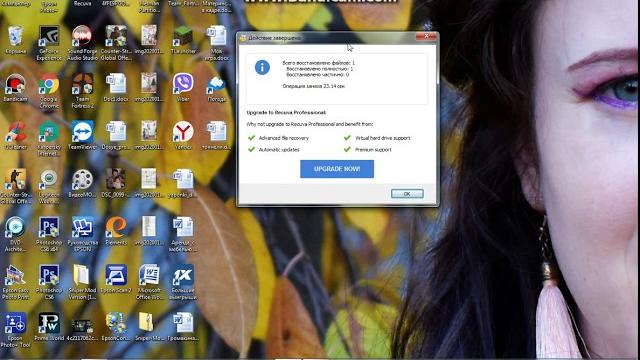The height and width of the screenshot is (360, 640).
Task: Click the Photoshop CS6 x64 shortcut
Action: tap(49, 233)
